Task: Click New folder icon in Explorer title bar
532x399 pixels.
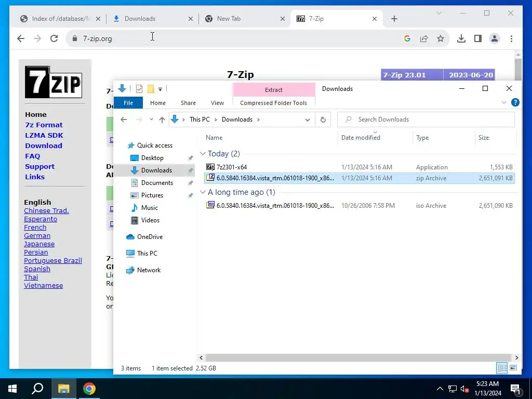Action: 151,89
